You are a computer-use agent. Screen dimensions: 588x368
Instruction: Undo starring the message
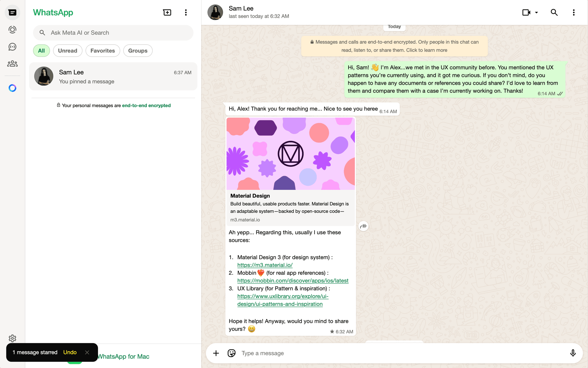click(70, 352)
